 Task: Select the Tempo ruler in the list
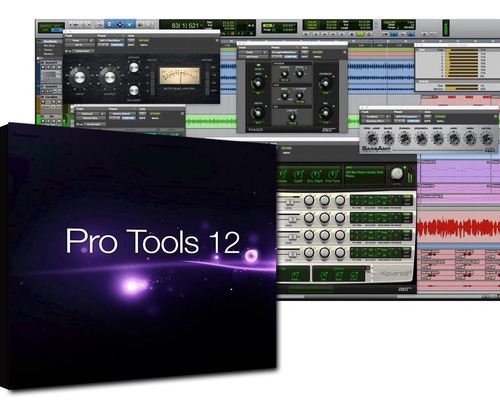[48, 50]
